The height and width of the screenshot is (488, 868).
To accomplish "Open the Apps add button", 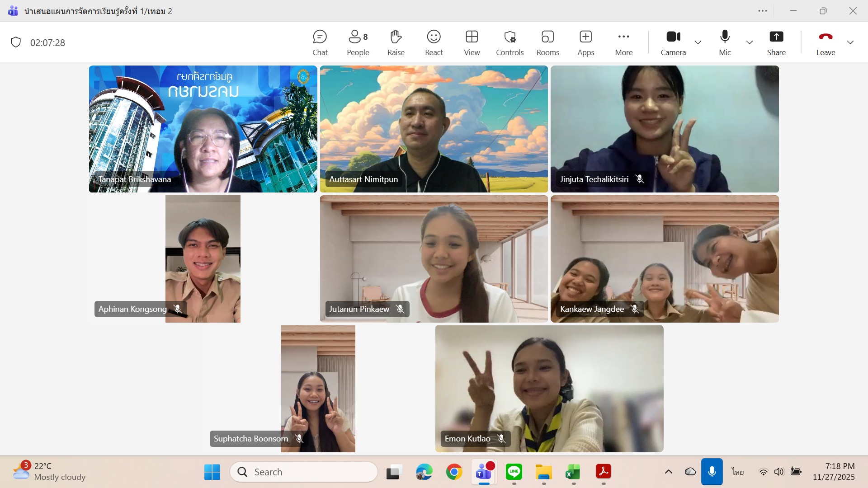I will click(585, 42).
